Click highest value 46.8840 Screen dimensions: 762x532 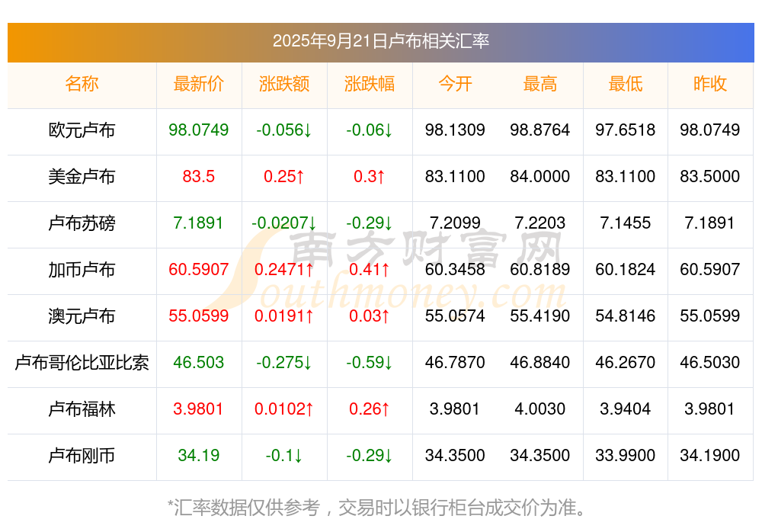[x=540, y=362]
